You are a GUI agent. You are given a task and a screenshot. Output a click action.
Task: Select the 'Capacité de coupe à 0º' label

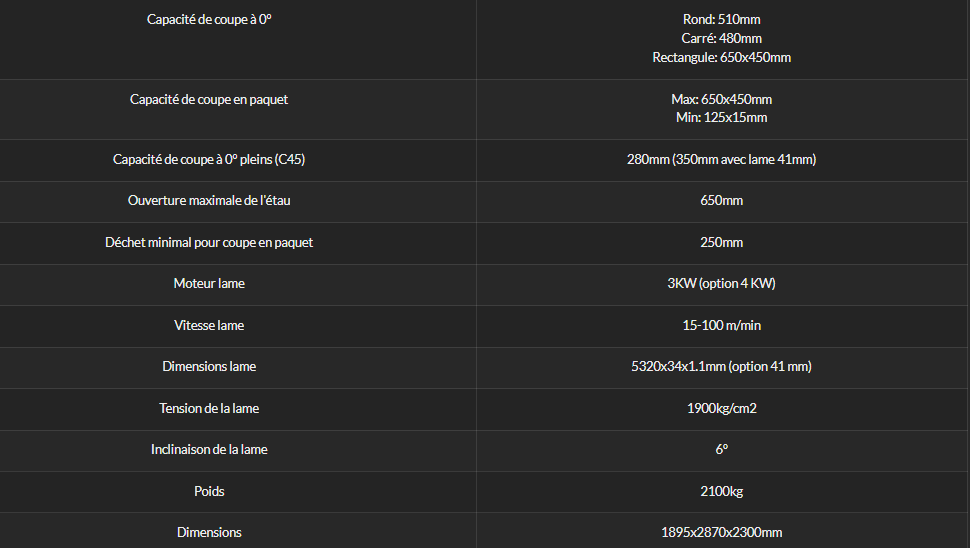coord(209,19)
